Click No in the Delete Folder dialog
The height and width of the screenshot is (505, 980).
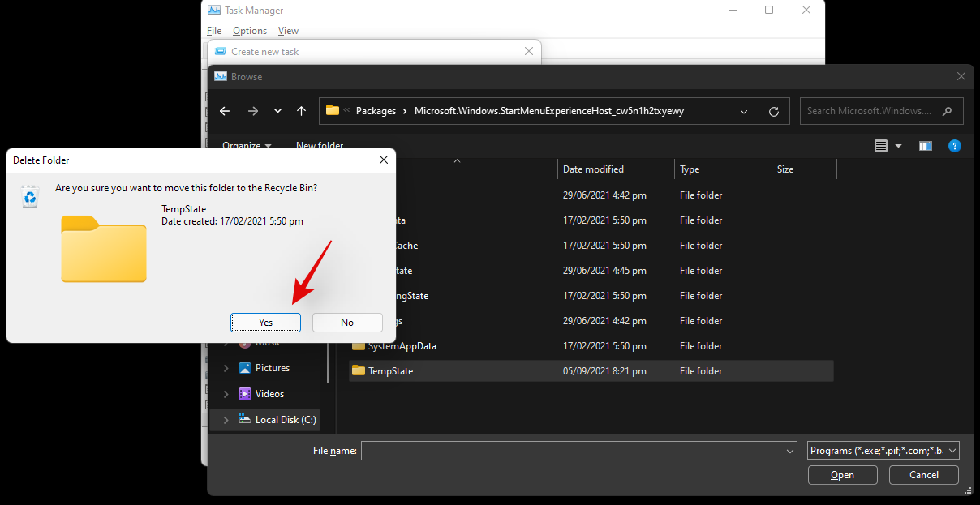pos(347,323)
